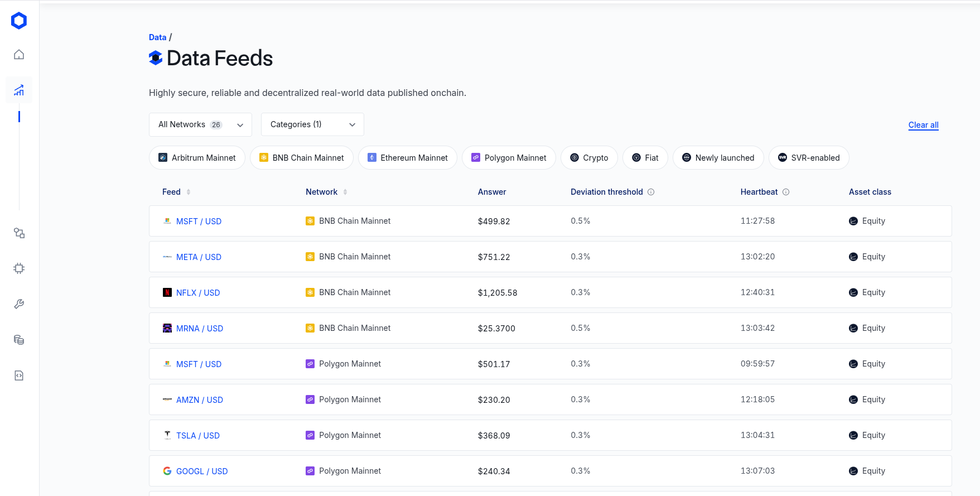980x496 pixels.
Task: Click the connected shapes icon in sidebar
Action: point(19,233)
